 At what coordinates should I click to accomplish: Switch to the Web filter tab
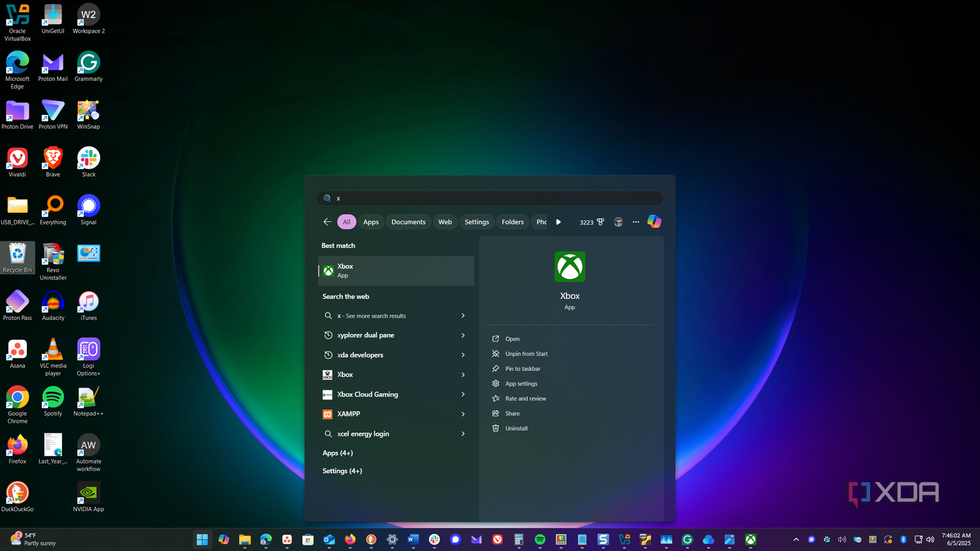click(x=445, y=222)
